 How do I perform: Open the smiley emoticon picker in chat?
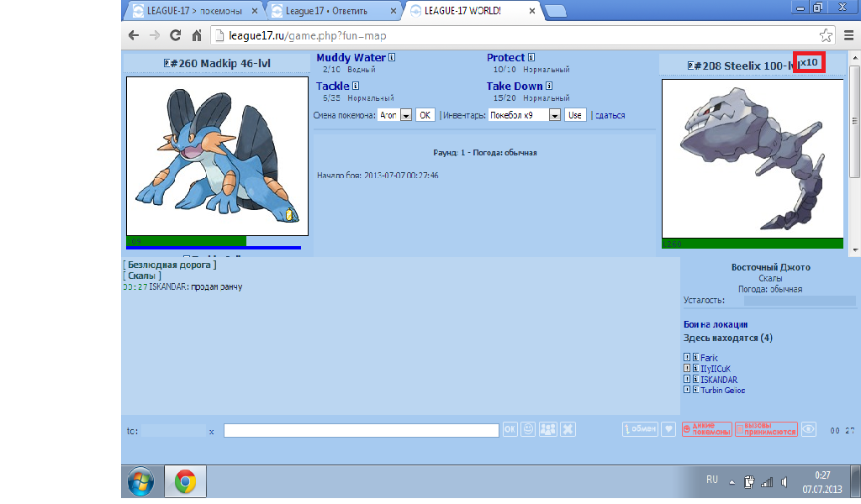click(528, 429)
